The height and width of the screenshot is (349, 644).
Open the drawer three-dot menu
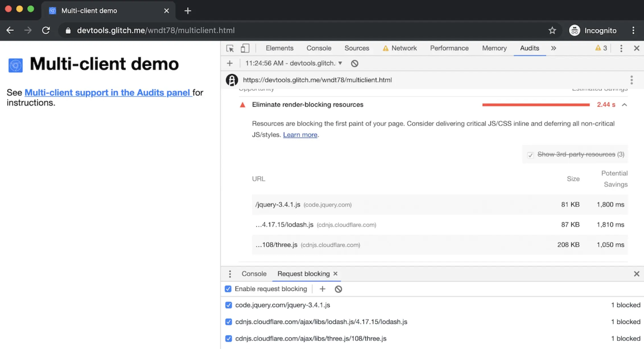point(230,274)
